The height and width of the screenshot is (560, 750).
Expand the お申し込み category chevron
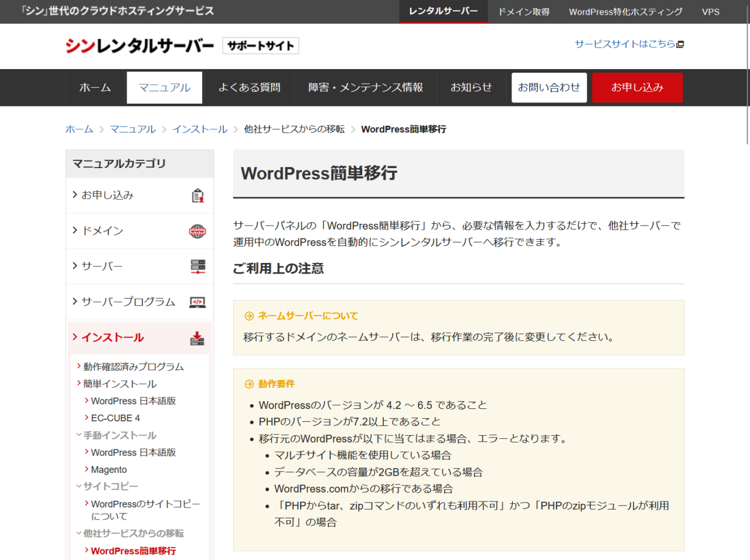click(x=75, y=194)
